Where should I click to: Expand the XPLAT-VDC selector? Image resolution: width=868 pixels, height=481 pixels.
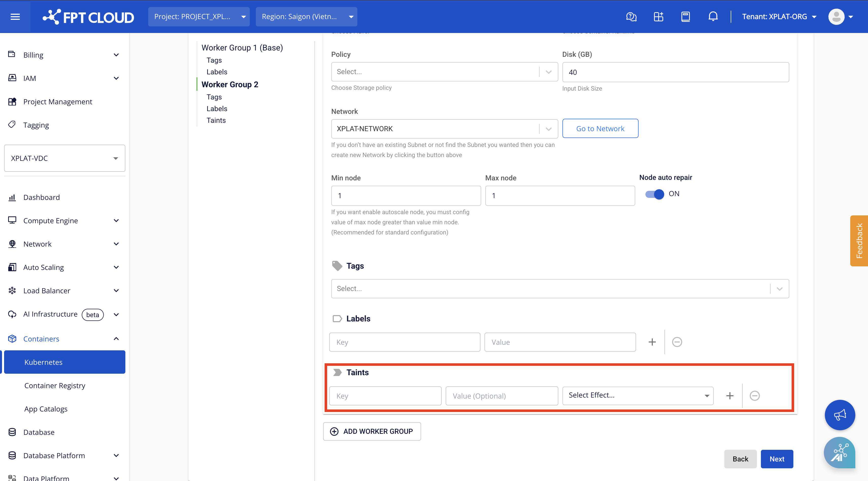pyautogui.click(x=64, y=158)
